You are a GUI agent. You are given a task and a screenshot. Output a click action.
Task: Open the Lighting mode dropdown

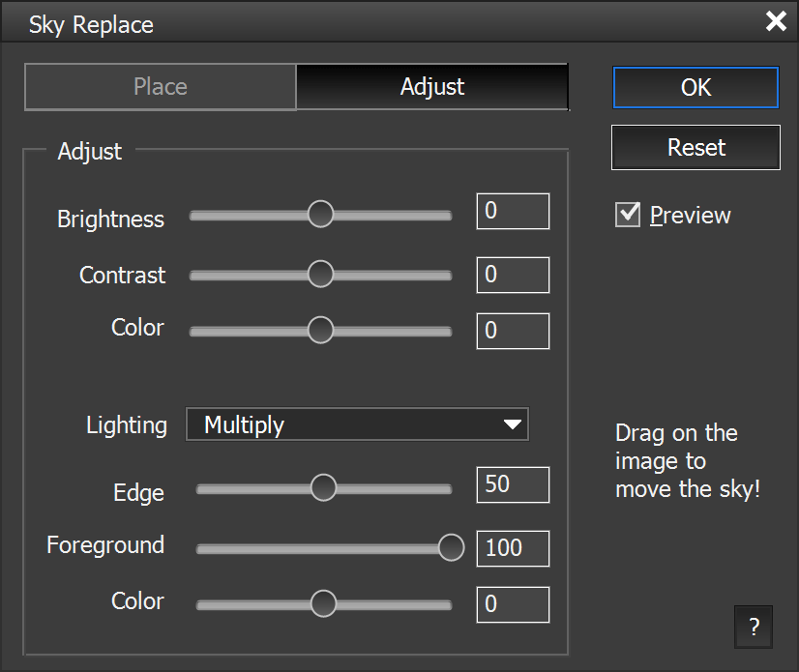357,424
